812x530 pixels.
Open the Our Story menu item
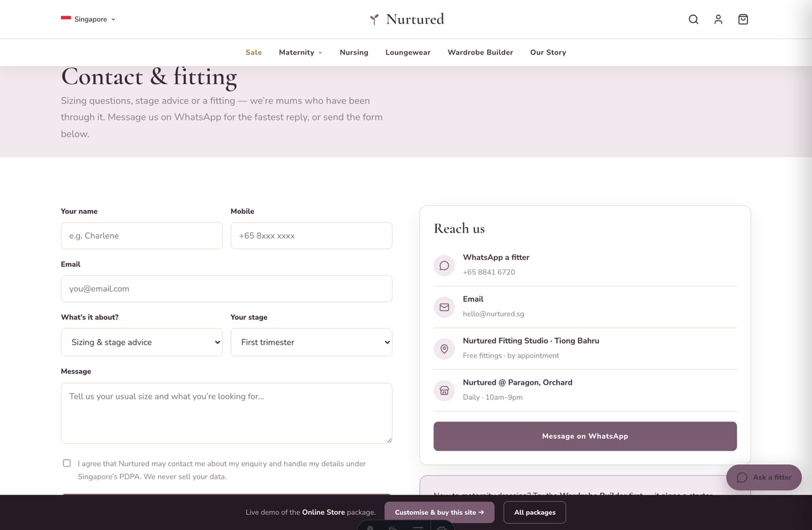point(548,53)
